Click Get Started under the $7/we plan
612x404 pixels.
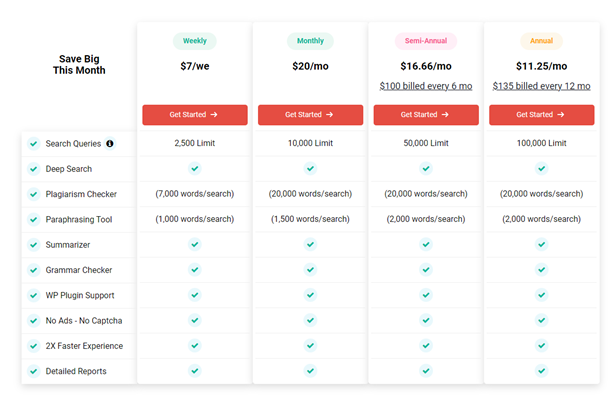point(195,115)
